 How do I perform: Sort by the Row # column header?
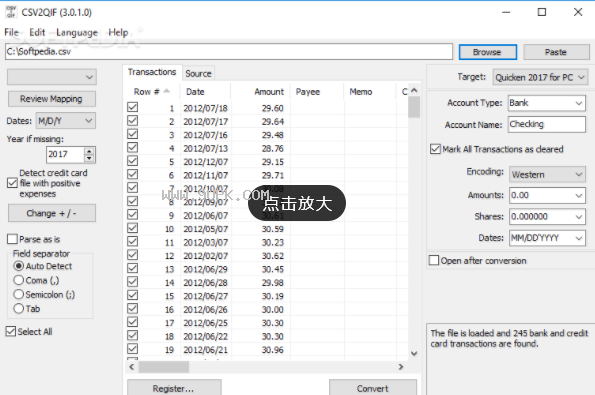pyautogui.click(x=152, y=92)
